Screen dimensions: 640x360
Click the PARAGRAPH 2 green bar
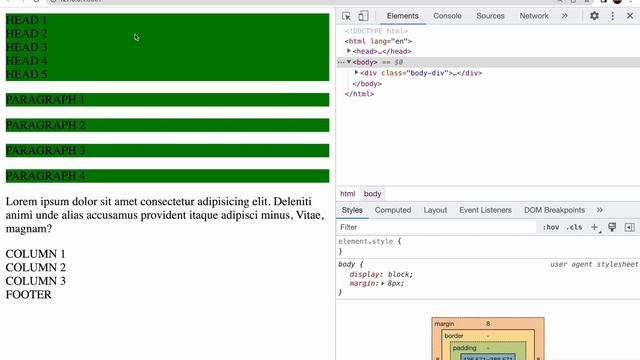tap(167, 125)
